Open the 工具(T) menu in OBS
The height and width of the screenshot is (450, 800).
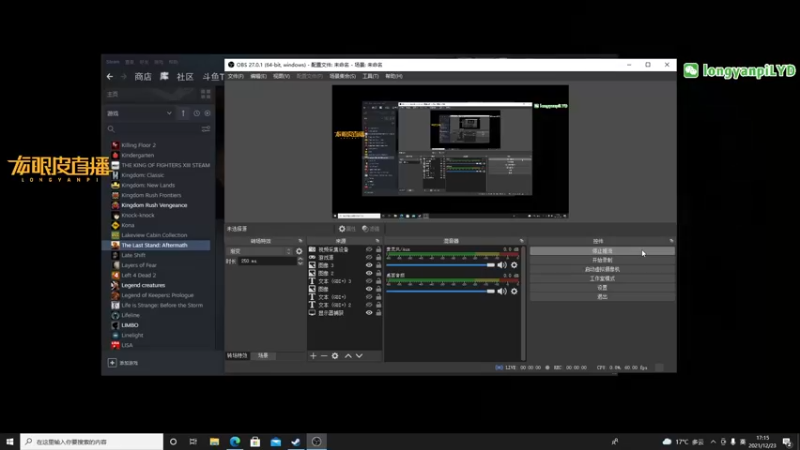pos(370,76)
